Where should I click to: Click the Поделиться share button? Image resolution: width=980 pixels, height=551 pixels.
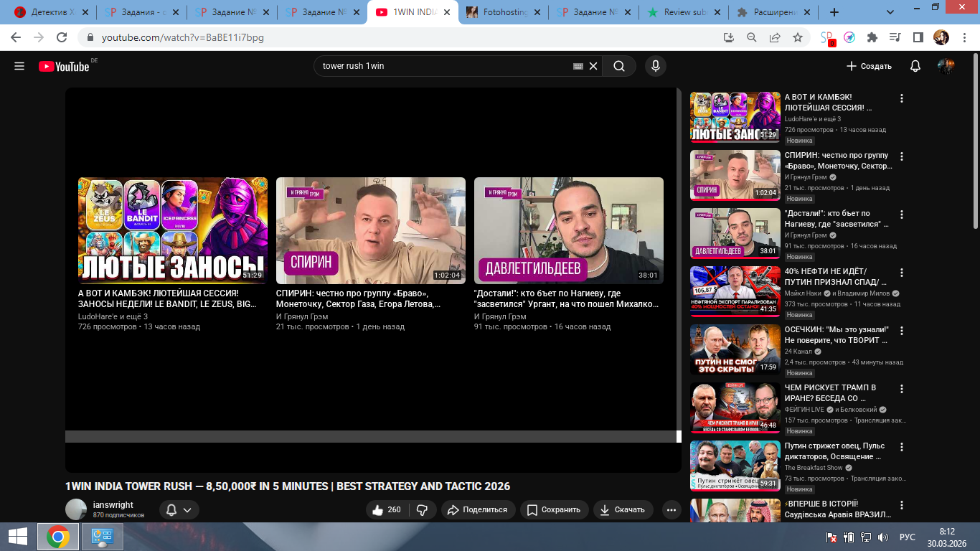pos(476,509)
